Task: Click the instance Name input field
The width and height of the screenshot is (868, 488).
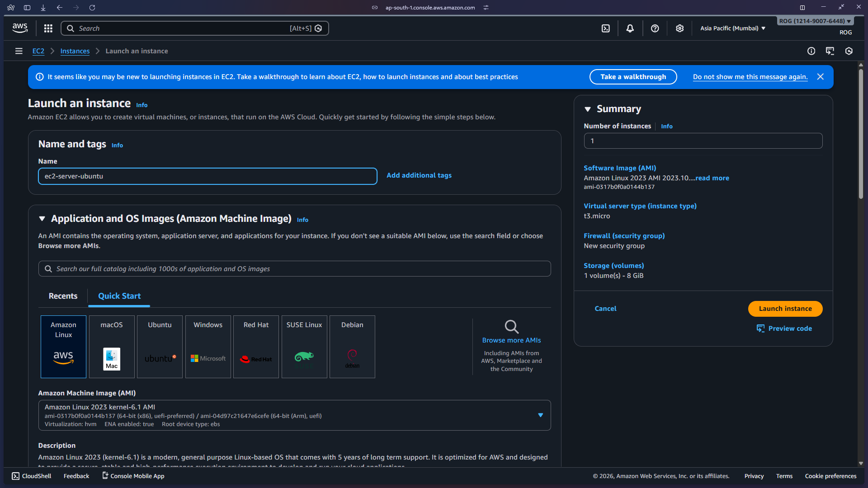Action: pos(208,176)
